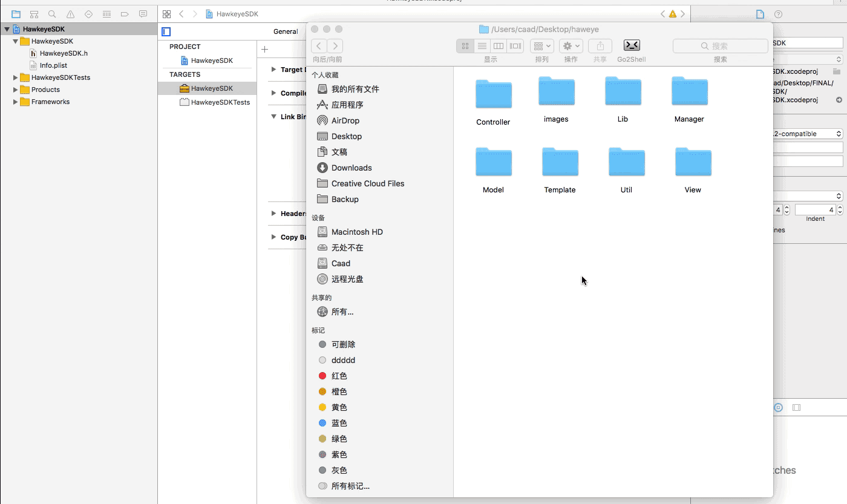Open Xcode debug navigator icon
The image size is (847, 504).
pyautogui.click(x=106, y=14)
